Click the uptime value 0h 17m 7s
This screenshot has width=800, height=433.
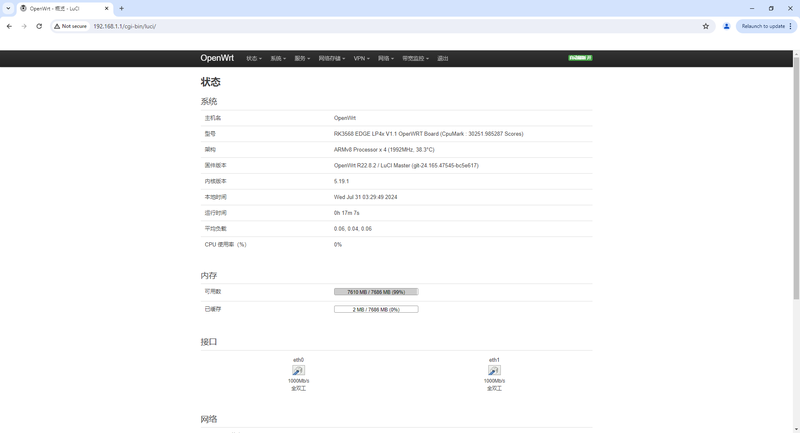346,213
